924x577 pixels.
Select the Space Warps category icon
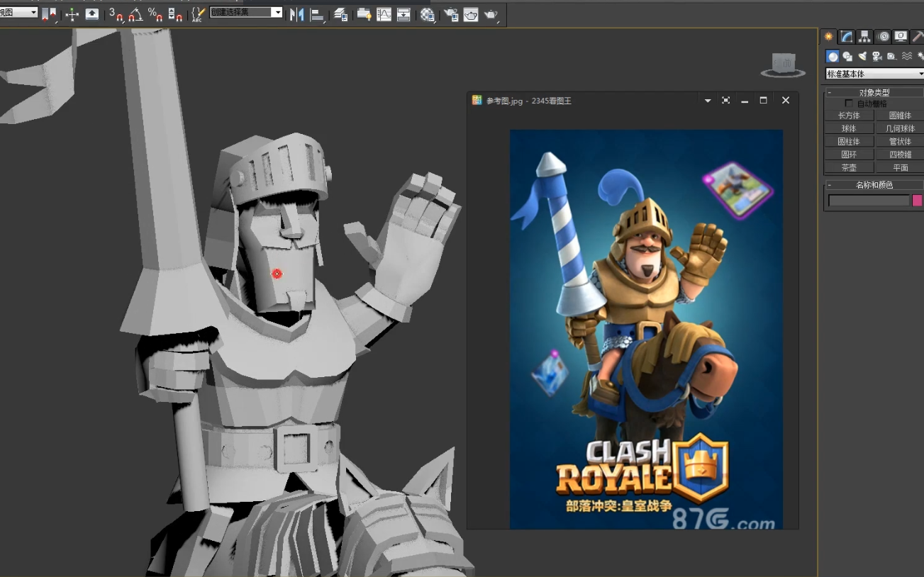pos(906,56)
